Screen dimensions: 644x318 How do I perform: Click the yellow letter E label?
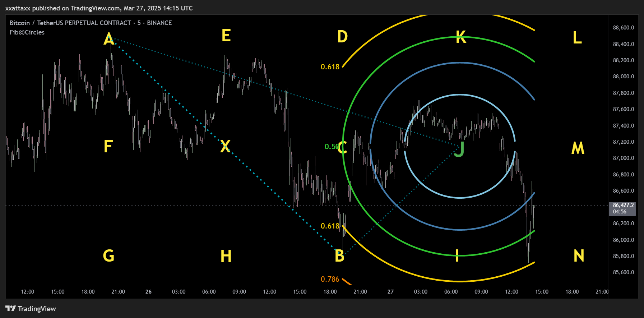tap(226, 36)
